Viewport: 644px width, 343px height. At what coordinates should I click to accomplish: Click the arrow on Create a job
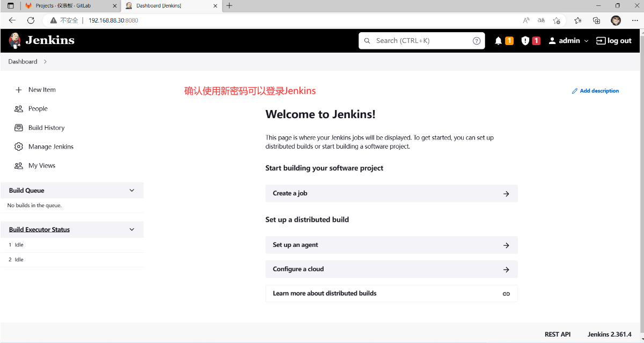coord(506,194)
